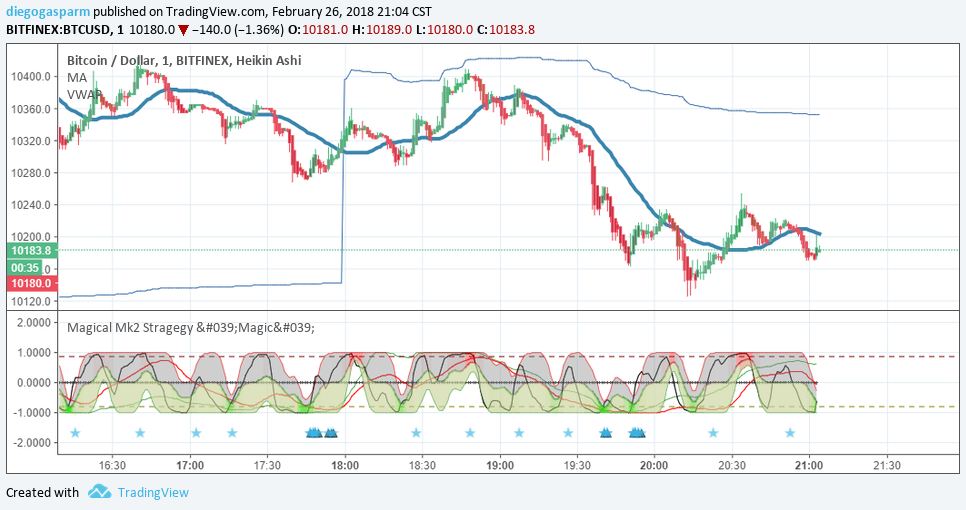Select the MA indicator legend label
Viewport: 966px width, 510px height.
click(77, 78)
